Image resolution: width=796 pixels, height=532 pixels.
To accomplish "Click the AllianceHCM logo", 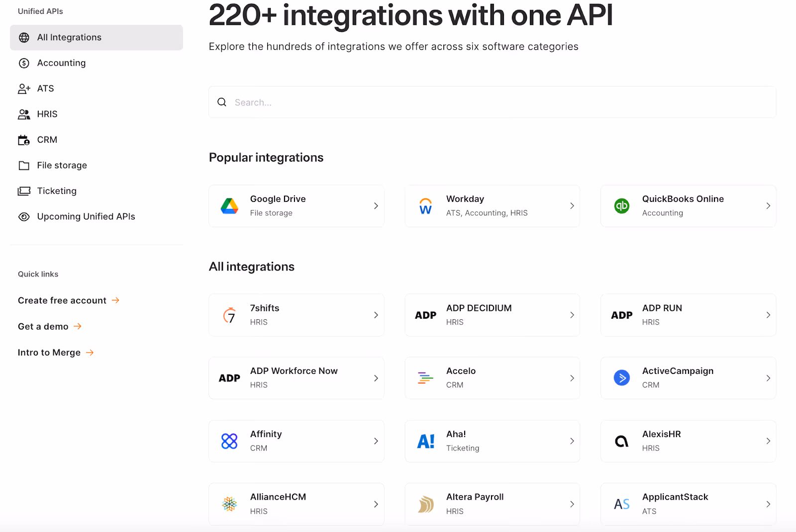I will (x=229, y=504).
